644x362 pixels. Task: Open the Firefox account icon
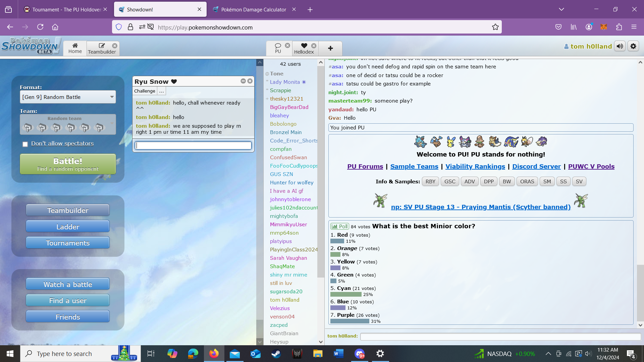[589, 27]
